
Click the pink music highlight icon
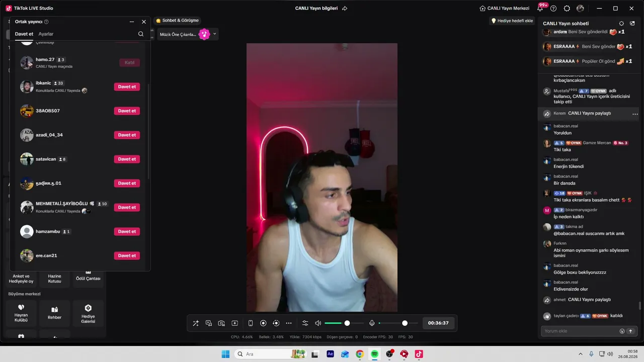[204, 34]
